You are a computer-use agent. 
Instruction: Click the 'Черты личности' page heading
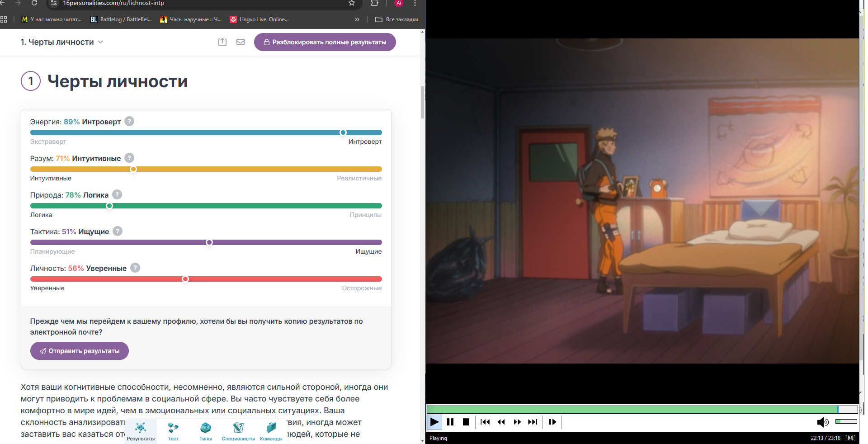pos(118,81)
